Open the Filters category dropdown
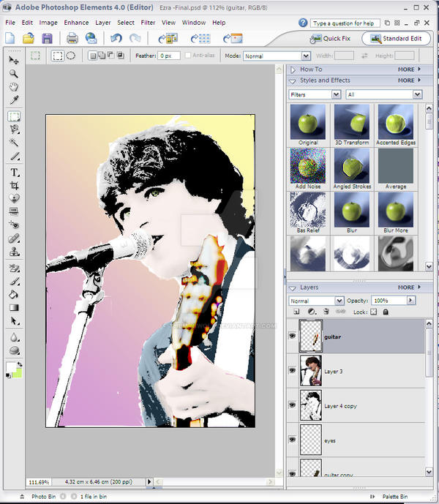The image size is (439, 504). tap(336, 94)
